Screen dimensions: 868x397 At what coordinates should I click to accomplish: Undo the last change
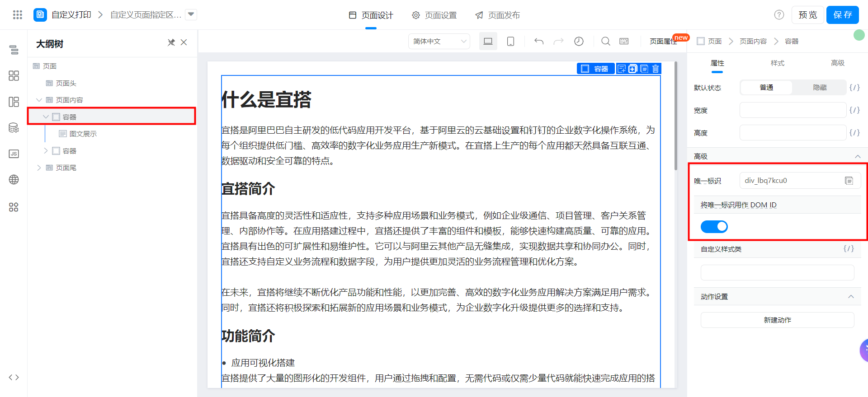[x=539, y=41]
